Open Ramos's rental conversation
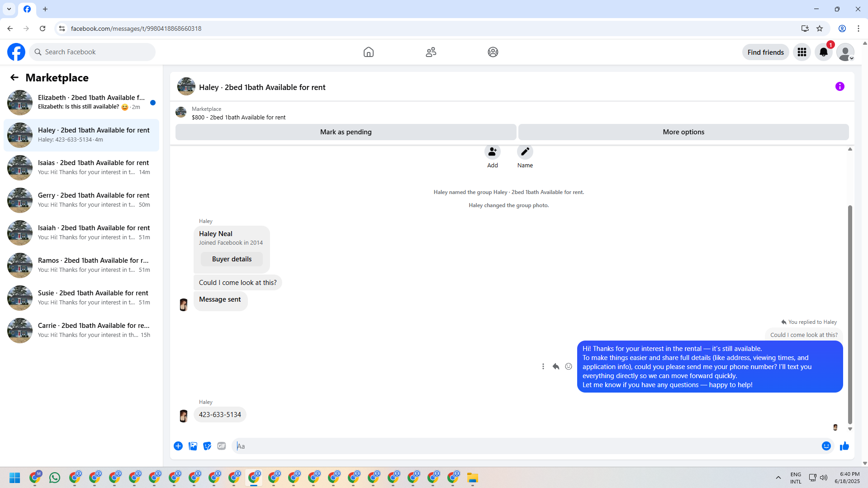The image size is (868, 488). click(81, 265)
